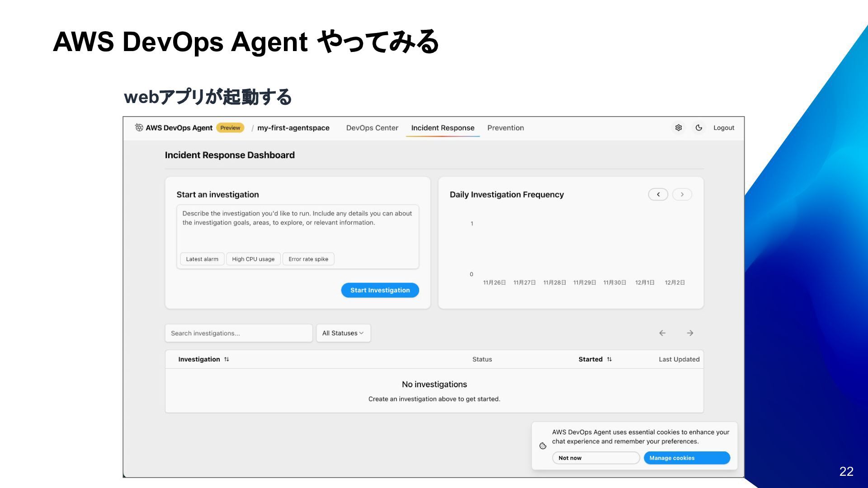Focus the Search investigations input field
868x488 pixels.
coord(238,333)
